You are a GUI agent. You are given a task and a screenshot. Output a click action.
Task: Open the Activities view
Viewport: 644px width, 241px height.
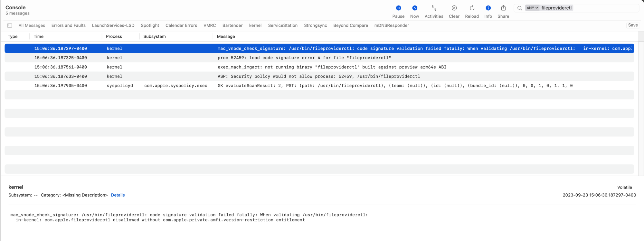[434, 8]
